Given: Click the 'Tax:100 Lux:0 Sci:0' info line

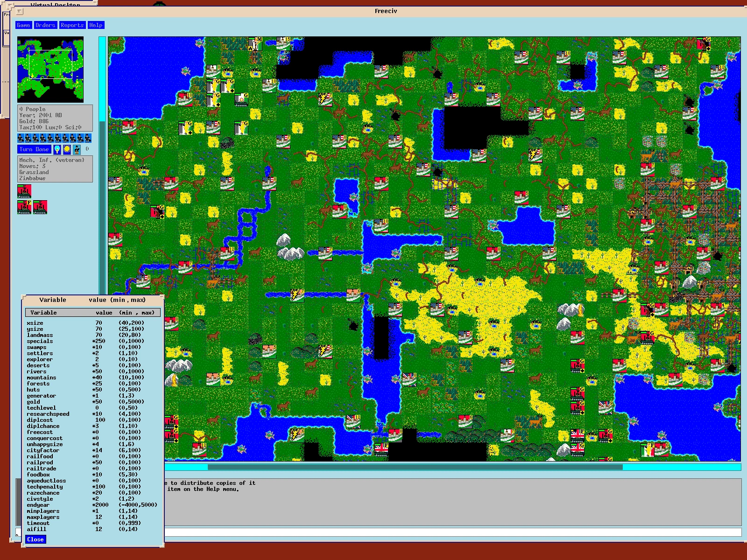Looking at the screenshot, I should tap(50, 127).
